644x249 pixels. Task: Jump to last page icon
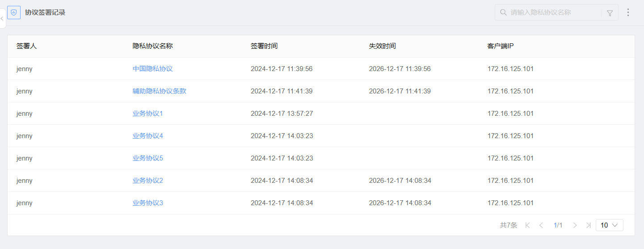click(588, 225)
